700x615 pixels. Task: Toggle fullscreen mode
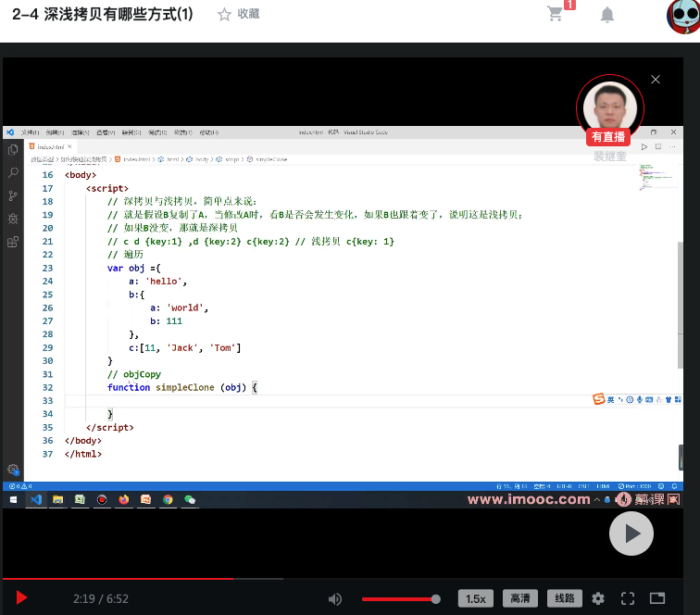pyautogui.click(x=628, y=598)
